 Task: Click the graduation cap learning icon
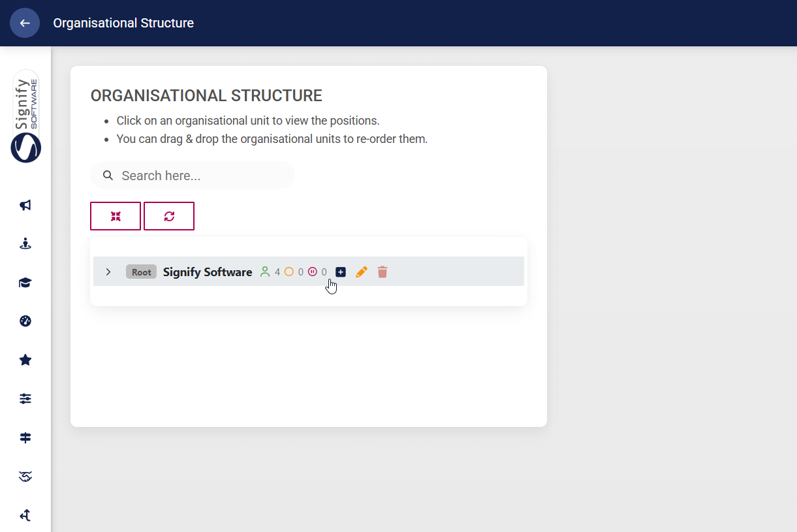(25, 282)
